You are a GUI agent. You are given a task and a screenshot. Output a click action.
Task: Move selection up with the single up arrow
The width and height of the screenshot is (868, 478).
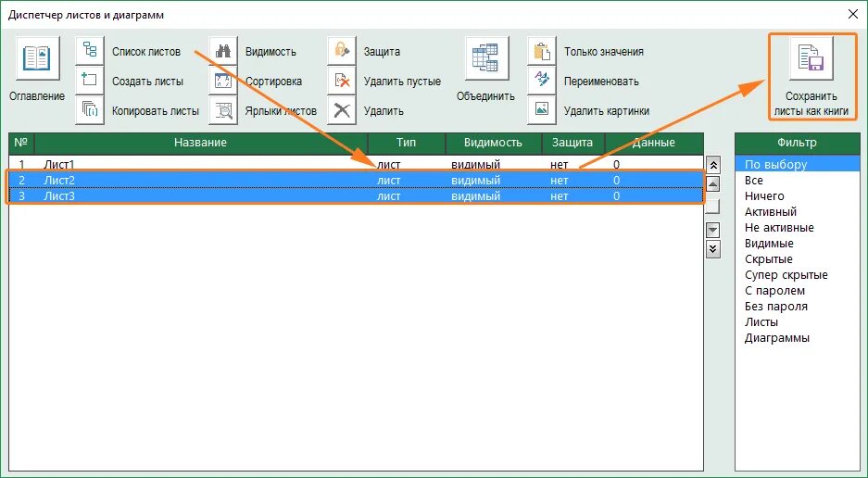pos(713,184)
